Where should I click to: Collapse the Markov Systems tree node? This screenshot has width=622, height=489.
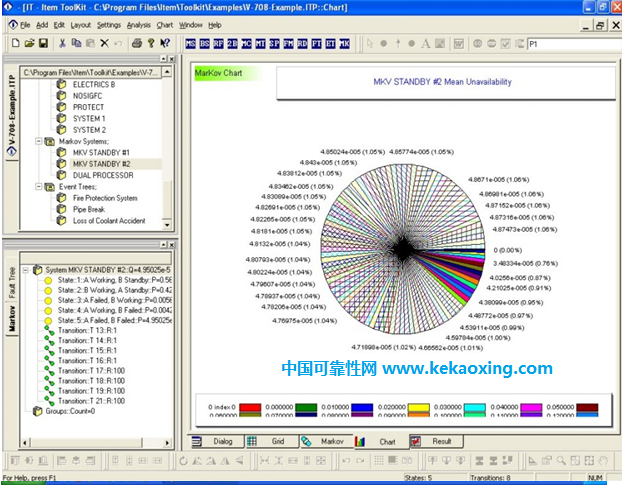tap(38, 141)
